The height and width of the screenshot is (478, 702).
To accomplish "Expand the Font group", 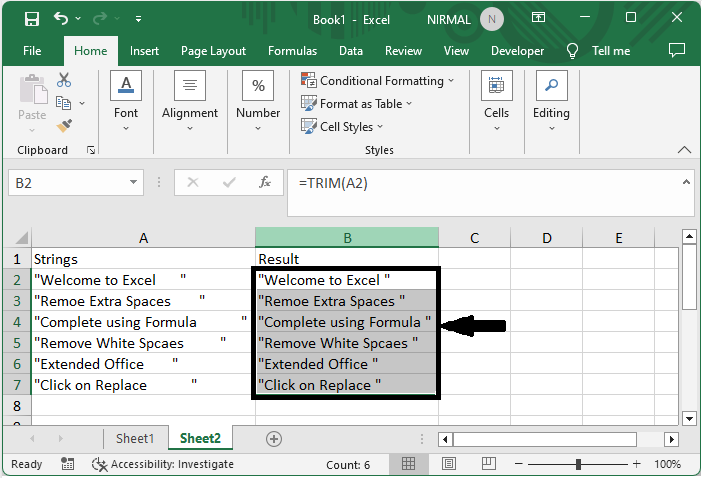I will (126, 101).
